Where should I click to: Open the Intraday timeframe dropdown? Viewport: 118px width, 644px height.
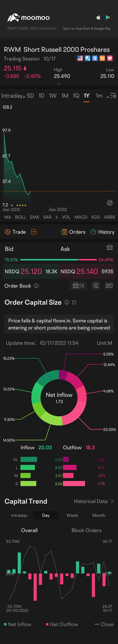click(13, 96)
